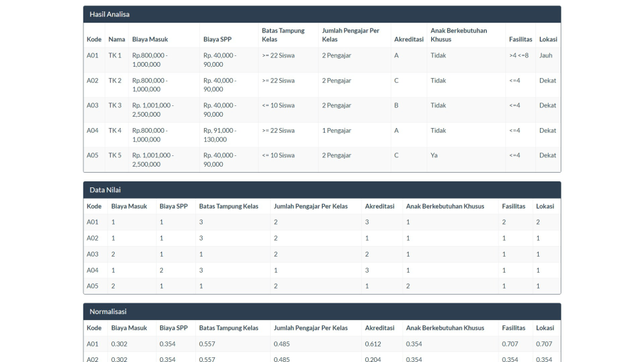Click Akreditasi header in Hasil Analisa table

[x=409, y=39]
